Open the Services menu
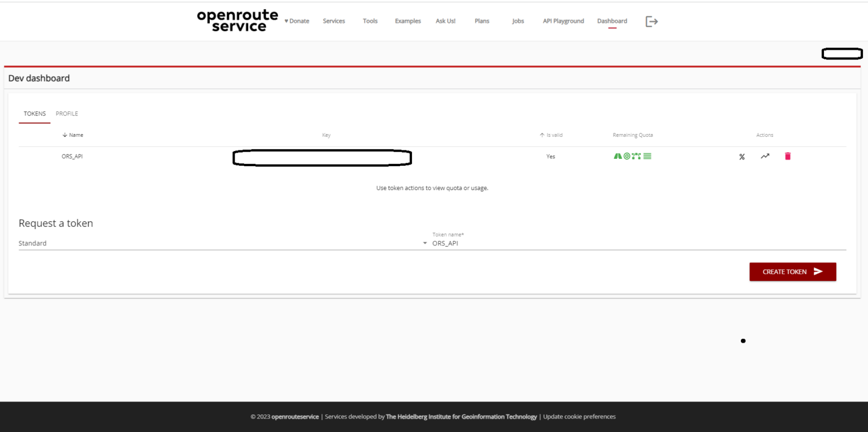Viewport: 868px width, 432px height. pyautogui.click(x=334, y=21)
